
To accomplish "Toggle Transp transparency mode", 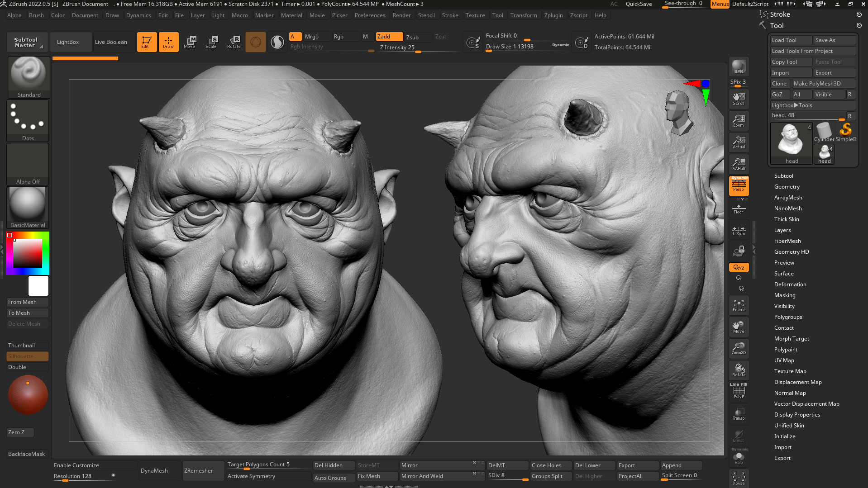I will tap(739, 414).
